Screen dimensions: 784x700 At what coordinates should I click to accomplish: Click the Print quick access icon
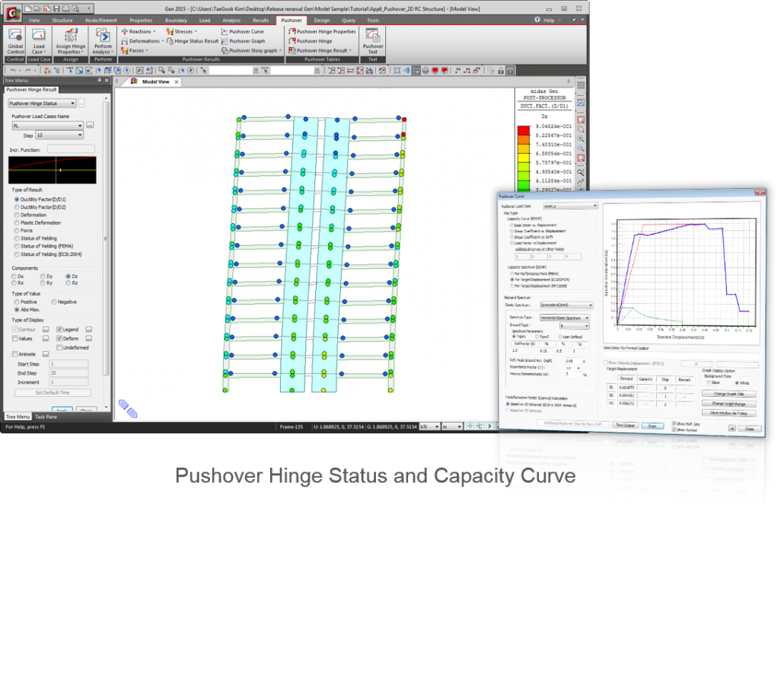(x=65, y=8)
